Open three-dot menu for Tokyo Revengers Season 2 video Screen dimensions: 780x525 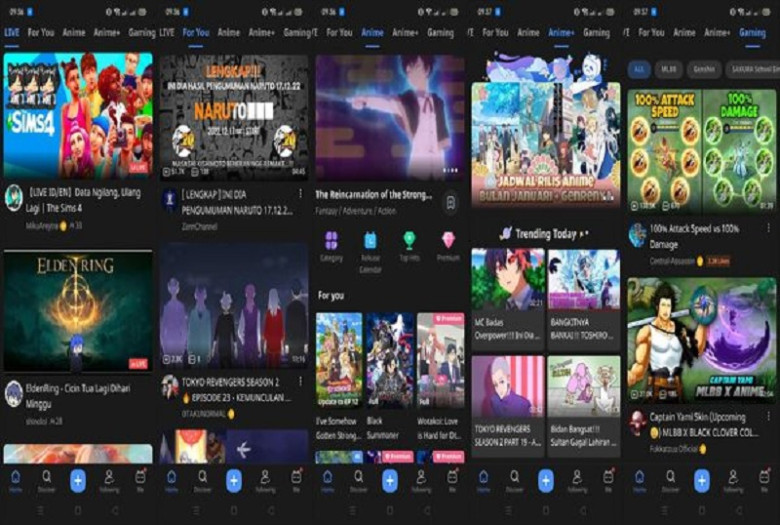coord(300,381)
